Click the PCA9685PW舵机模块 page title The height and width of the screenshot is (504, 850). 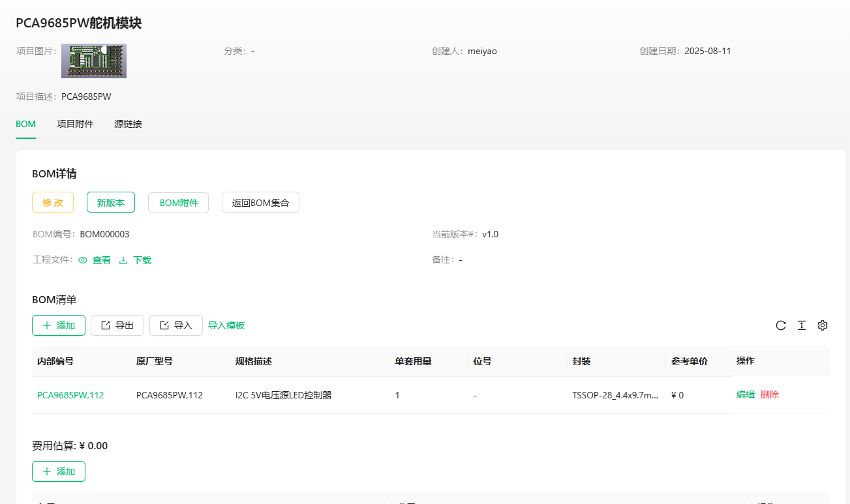click(x=79, y=23)
